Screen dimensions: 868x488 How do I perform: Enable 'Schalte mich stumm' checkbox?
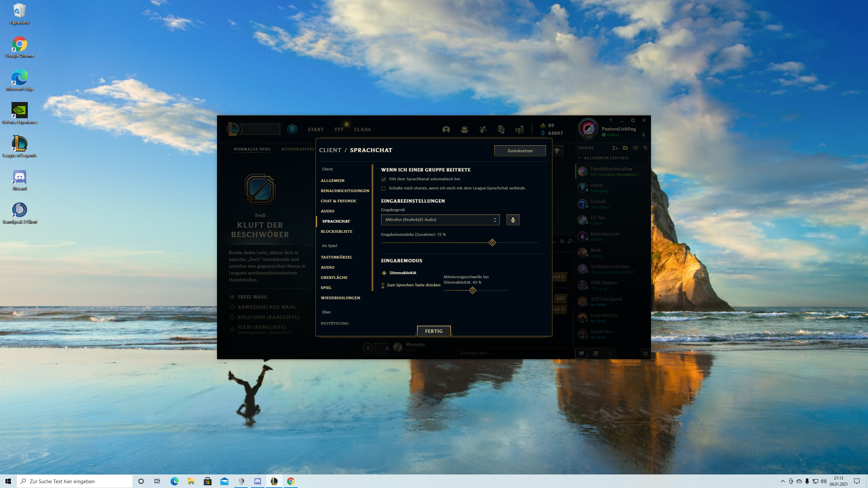[383, 188]
